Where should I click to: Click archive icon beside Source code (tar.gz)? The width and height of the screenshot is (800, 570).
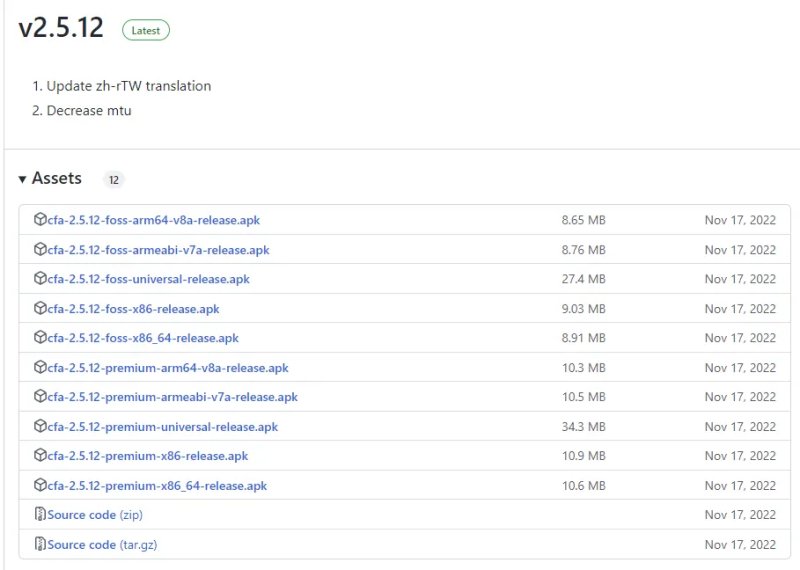pyautogui.click(x=40, y=544)
